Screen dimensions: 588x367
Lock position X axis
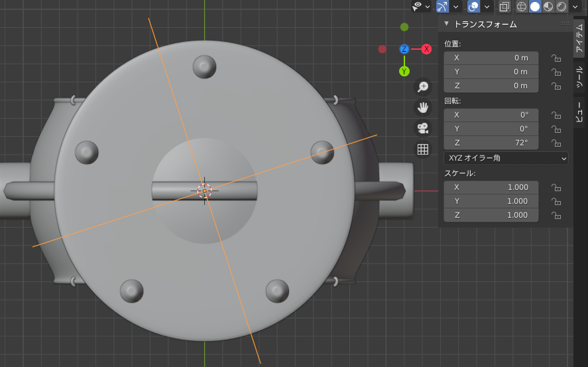pos(556,58)
